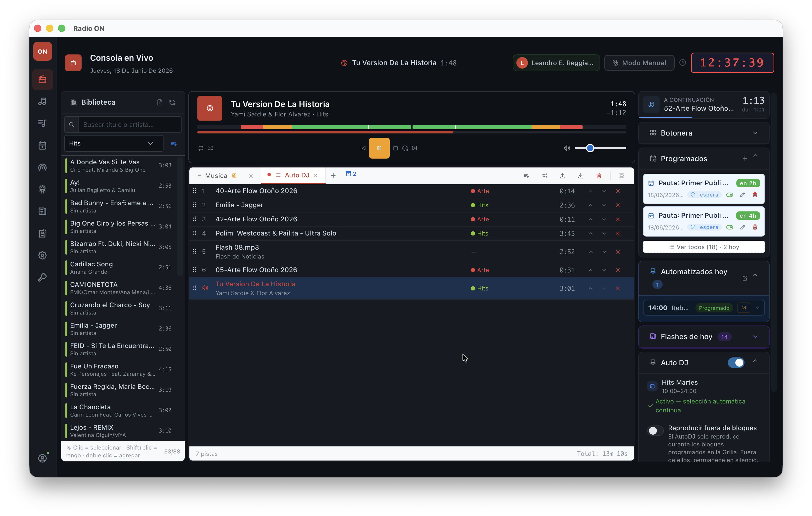This screenshot has width=812, height=516.
Task: Click the stop-after-track timer icon
Action: tap(405, 148)
